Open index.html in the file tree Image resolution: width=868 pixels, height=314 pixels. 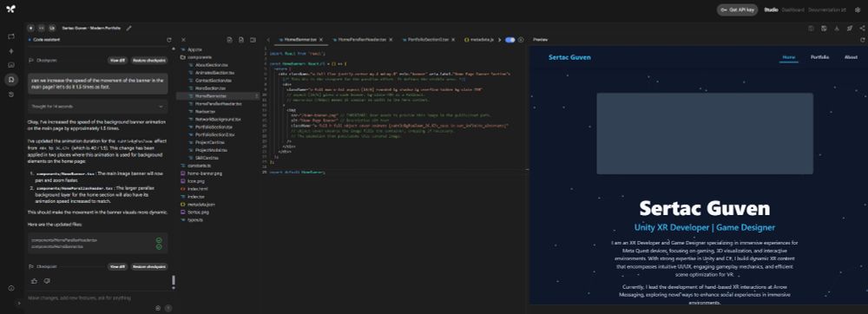(198, 188)
